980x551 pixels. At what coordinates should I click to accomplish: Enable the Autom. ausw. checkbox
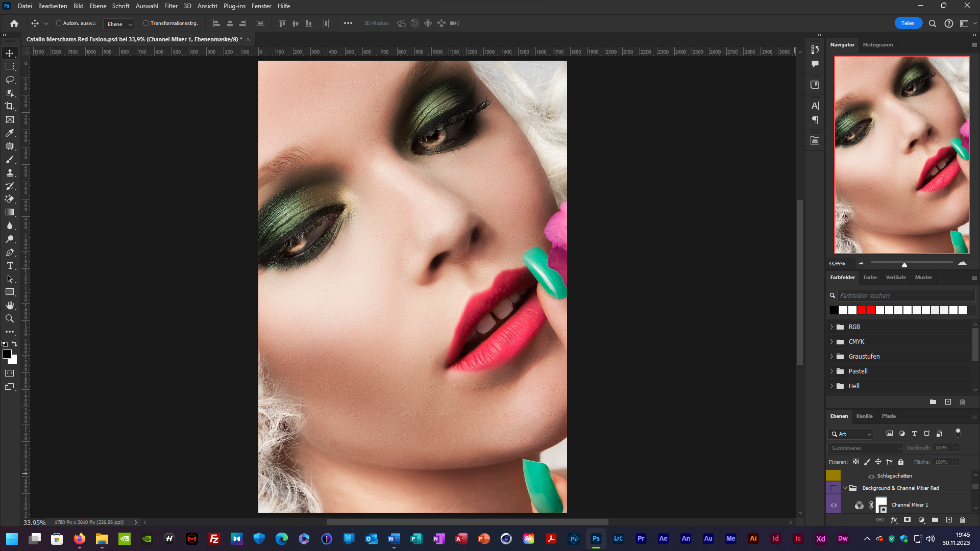tap(59, 23)
